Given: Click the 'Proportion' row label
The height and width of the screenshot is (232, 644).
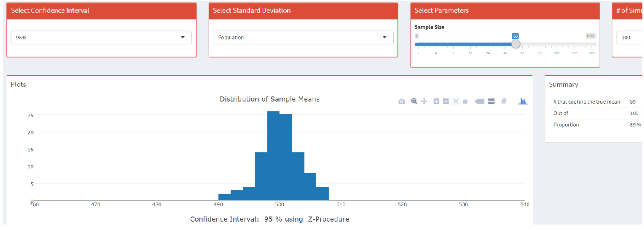Looking at the screenshot, I should tap(566, 125).
